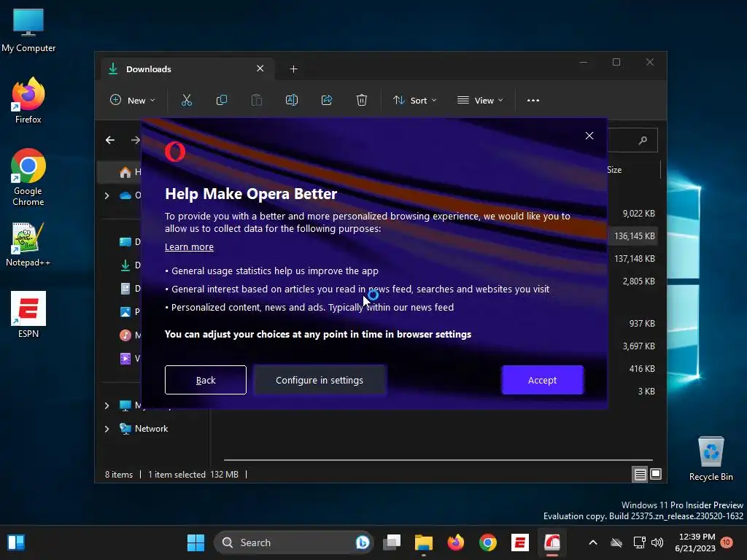Image resolution: width=747 pixels, height=560 pixels.
Task: Open Task View from the taskbar
Action: pyautogui.click(x=392, y=542)
